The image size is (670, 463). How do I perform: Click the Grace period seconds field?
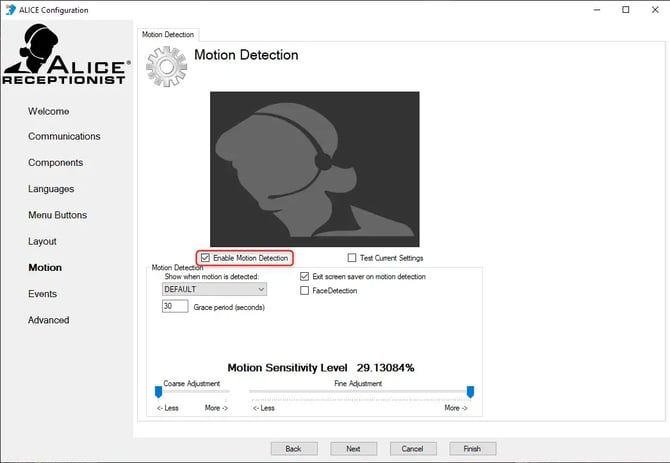tap(175, 306)
